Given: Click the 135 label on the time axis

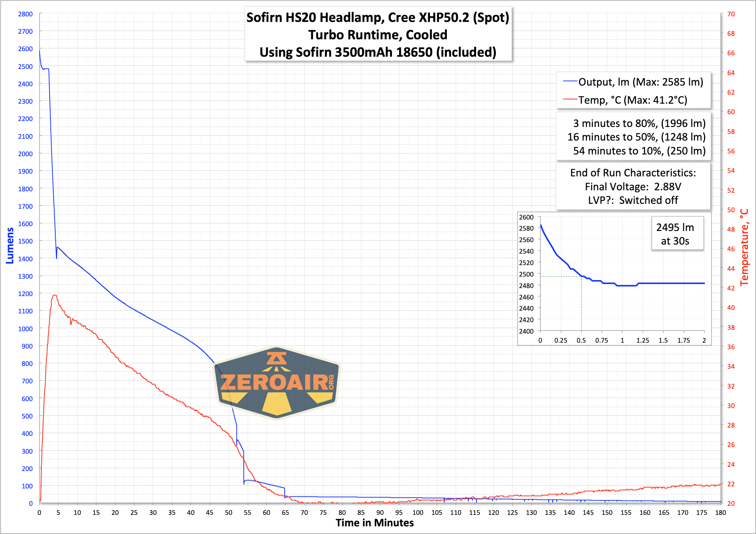Looking at the screenshot, I should (550, 512).
